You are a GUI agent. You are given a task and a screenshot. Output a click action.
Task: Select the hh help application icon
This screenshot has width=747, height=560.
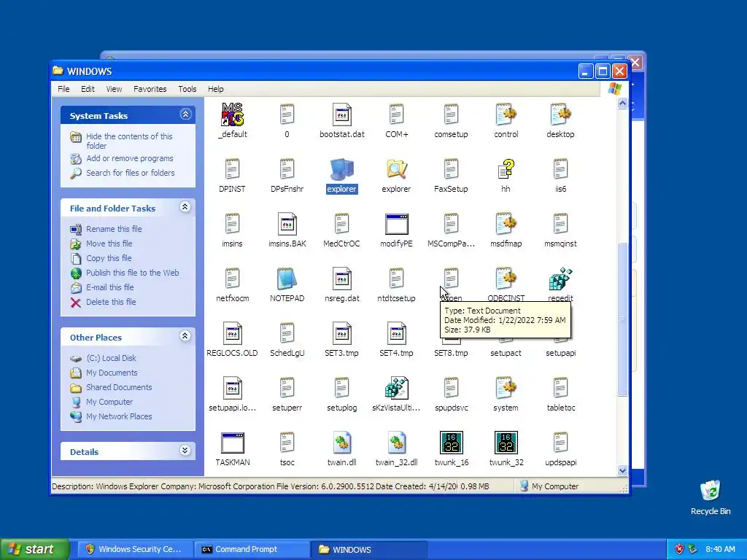(x=506, y=169)
